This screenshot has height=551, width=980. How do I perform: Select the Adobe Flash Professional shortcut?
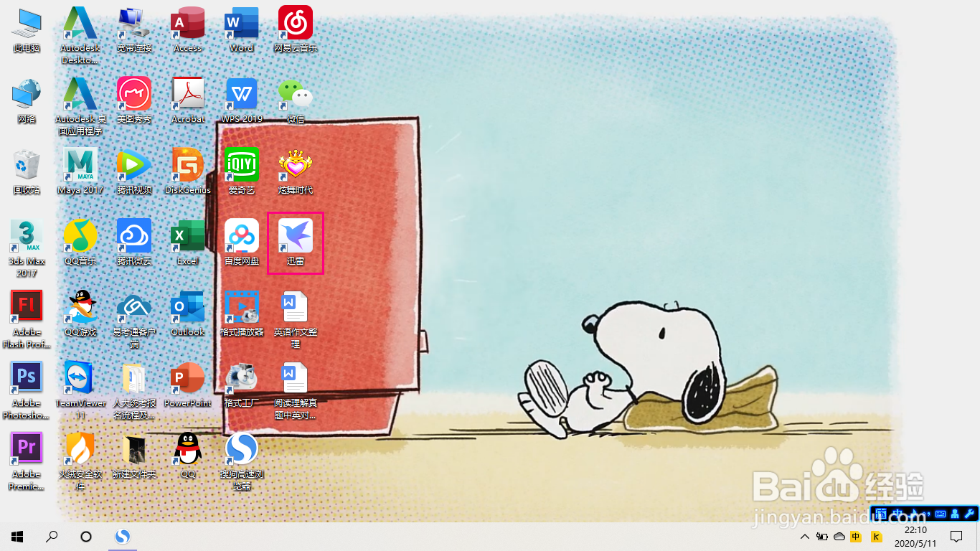[x=27, y=320]
